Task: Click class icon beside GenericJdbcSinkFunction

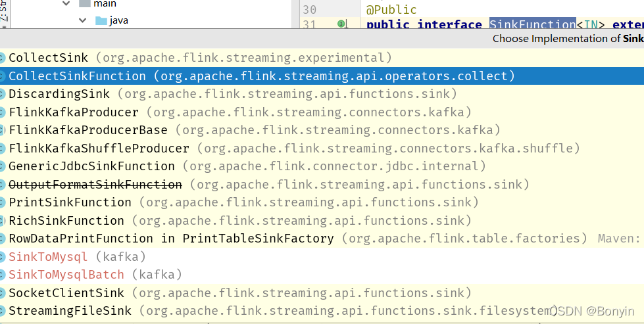Action: coord(2,166)
